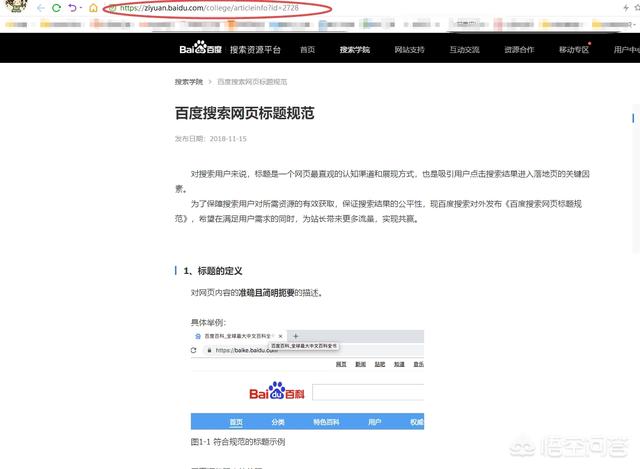This screenshot has width=640, height=469.
Task: Click the site security icon before the URL
Action: 110,8
